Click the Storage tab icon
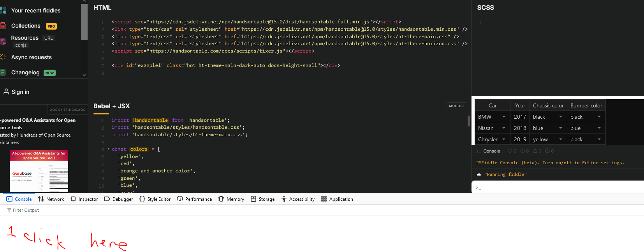 pyautogui.click(x=253, y=199)
